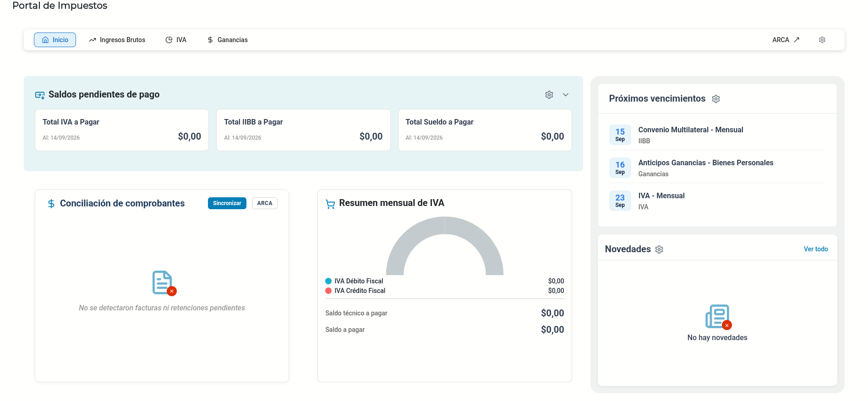The height and width of the screenshot is (401, 868).
Task: Click the navbar settings gear icon
Action: [x=822, y=40]
